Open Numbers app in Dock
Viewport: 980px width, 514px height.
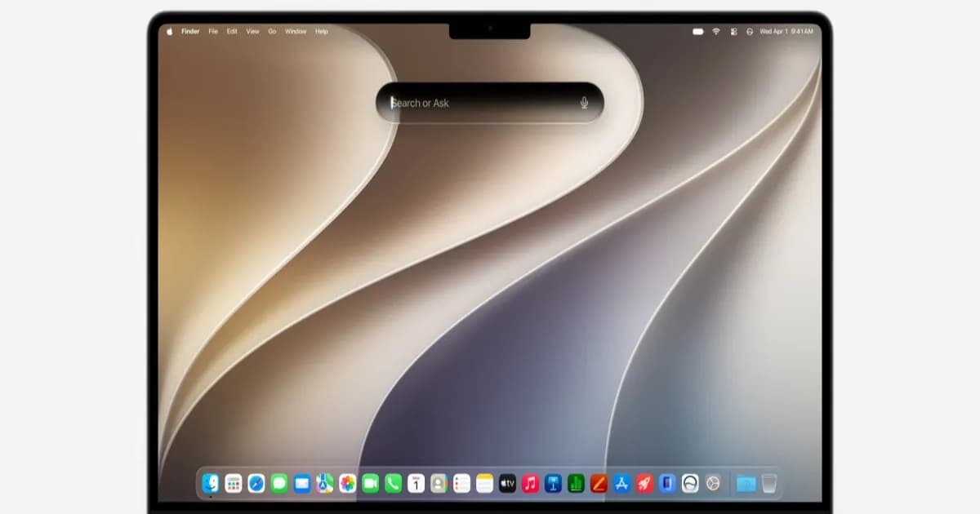coord(577,483)
